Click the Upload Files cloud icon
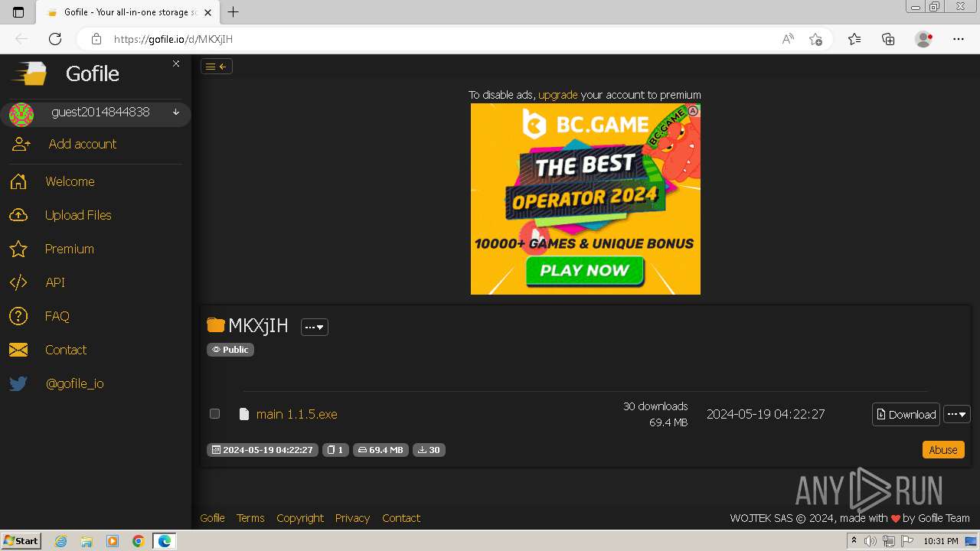This screenshot has height=551, width=980. point(18,215)
